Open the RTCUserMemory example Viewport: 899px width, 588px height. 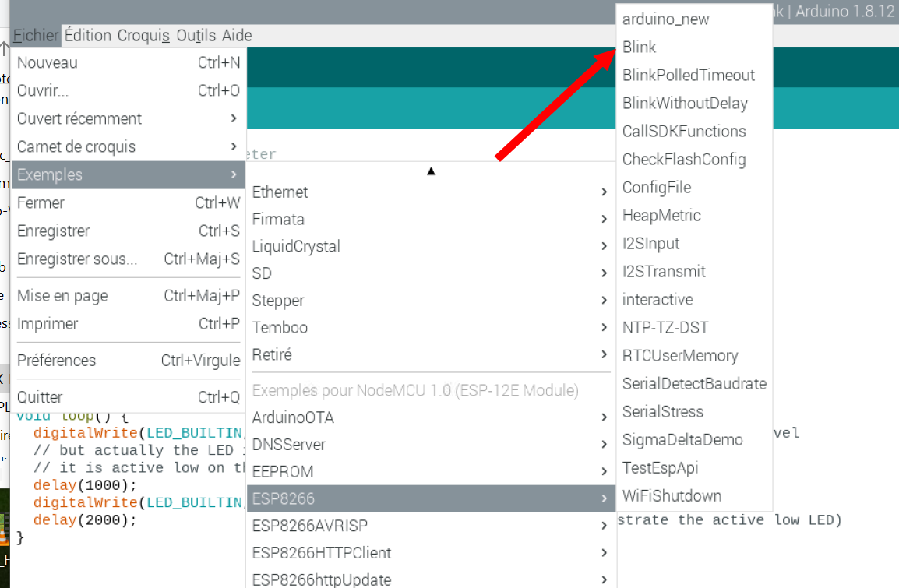pyautogui.click(x=694, y=356)
